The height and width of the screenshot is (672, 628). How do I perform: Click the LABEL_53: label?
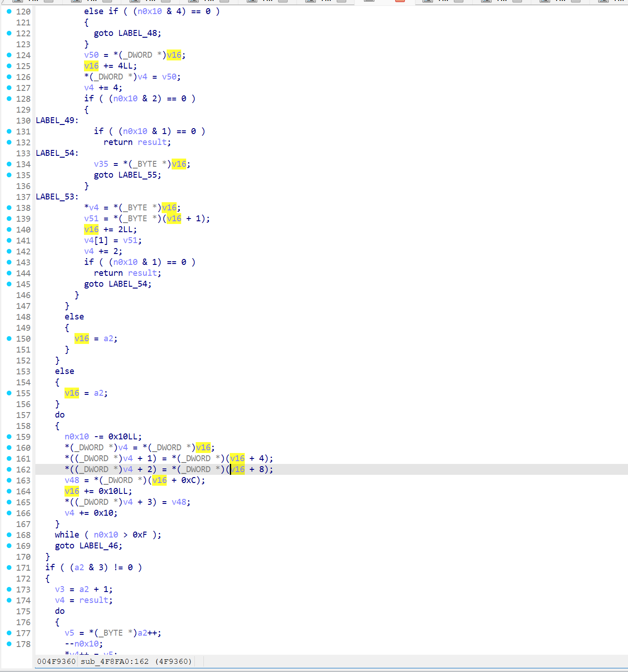(x=57, y=197)
